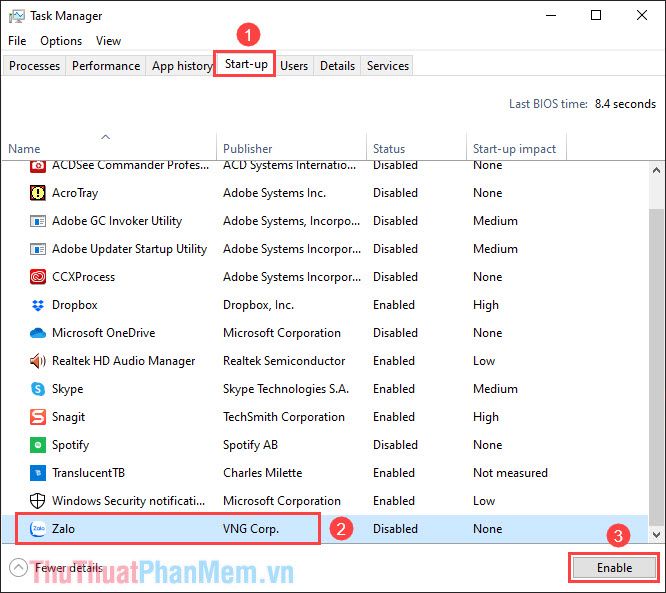
Task: Collapse view with Fewer details arrow
Action: (18, 568)
